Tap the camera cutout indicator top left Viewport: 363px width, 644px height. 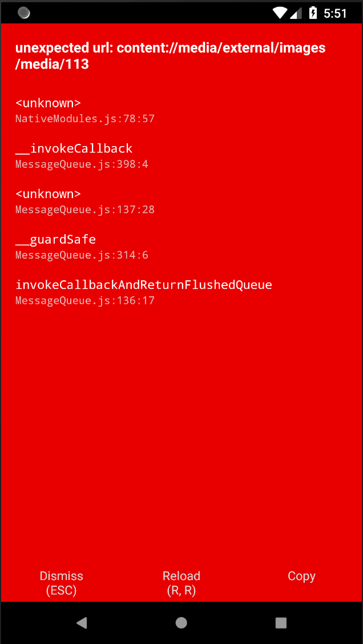tap(23, 12)
